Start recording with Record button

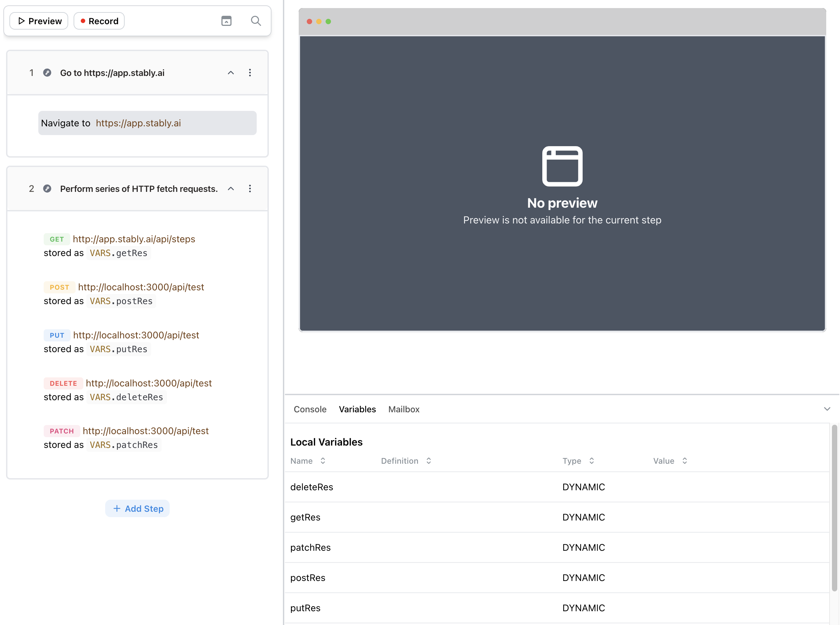click(99, 21)
